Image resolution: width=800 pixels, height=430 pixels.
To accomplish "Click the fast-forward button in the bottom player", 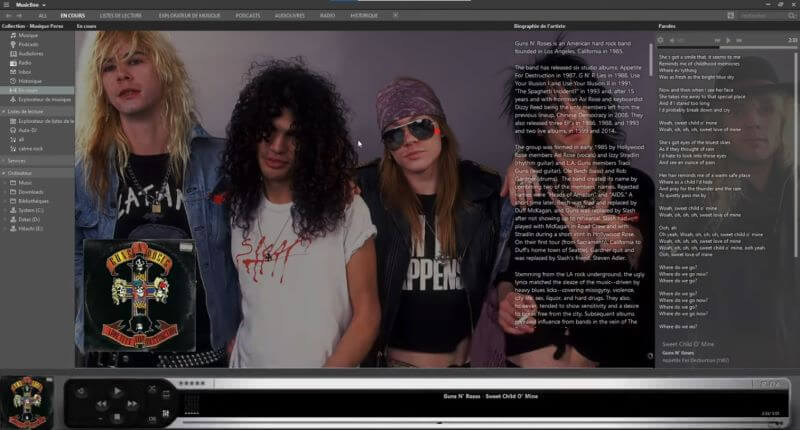I will [132, 404].
